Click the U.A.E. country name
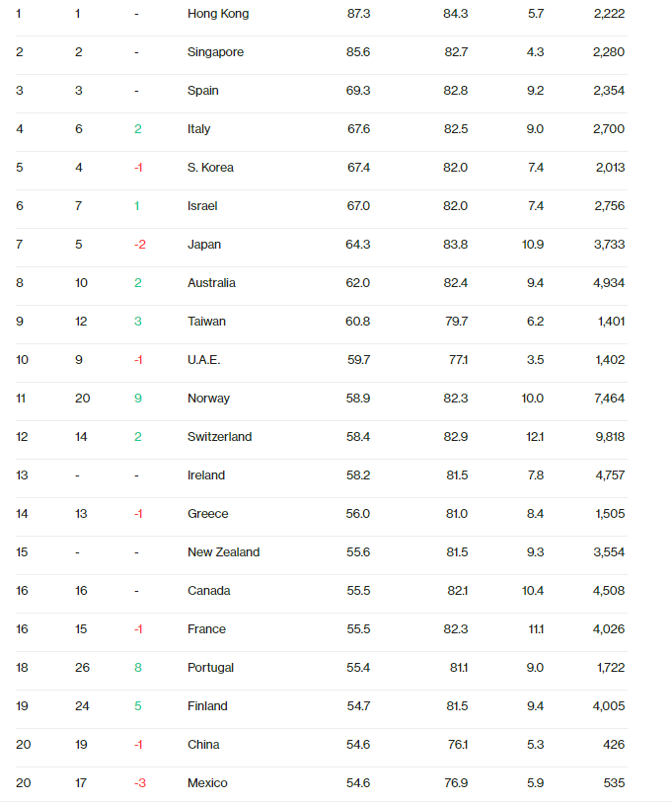 point(203,360)
